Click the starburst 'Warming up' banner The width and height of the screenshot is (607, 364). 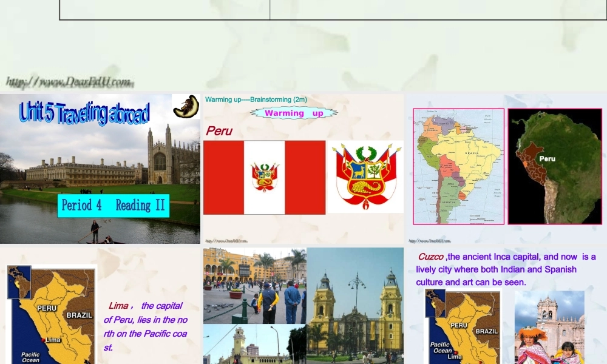click(x=294, y=113)
